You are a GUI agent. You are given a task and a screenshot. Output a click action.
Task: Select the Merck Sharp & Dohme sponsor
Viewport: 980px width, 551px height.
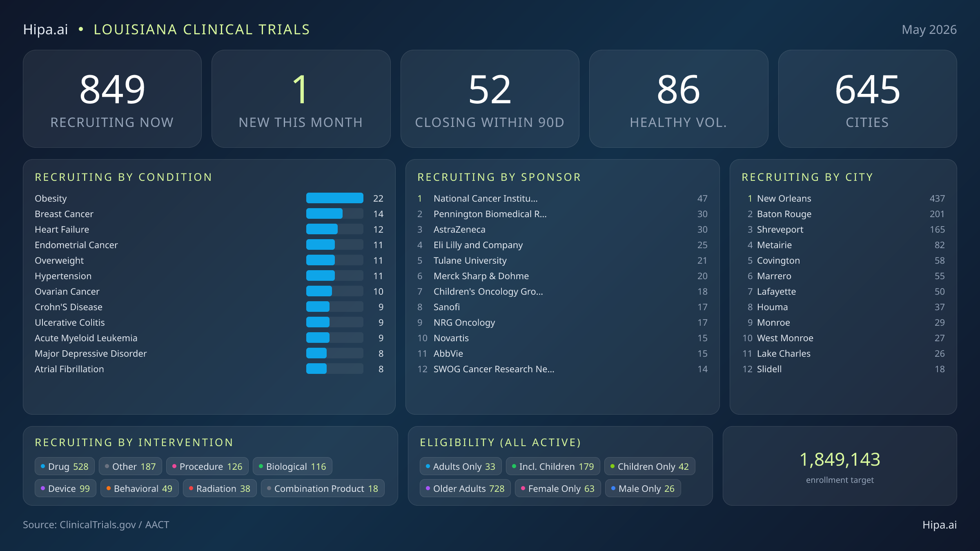[562, 276]
